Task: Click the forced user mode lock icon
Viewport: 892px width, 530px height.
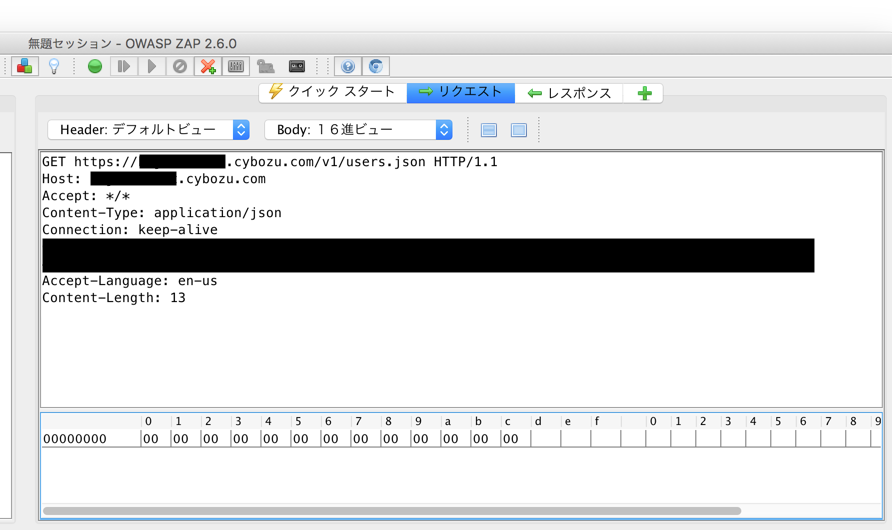Action: (266, 67)
